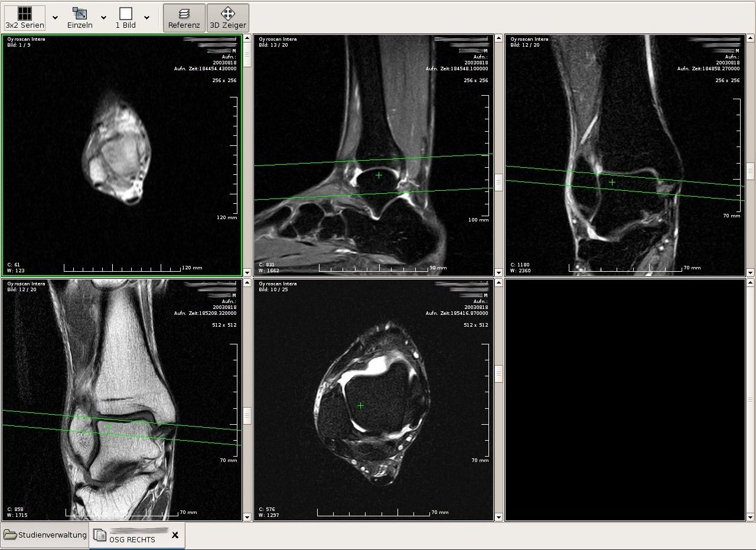Click the Studienverwaltung folder icon
The image size is (756, 550).
pos(10,535)
